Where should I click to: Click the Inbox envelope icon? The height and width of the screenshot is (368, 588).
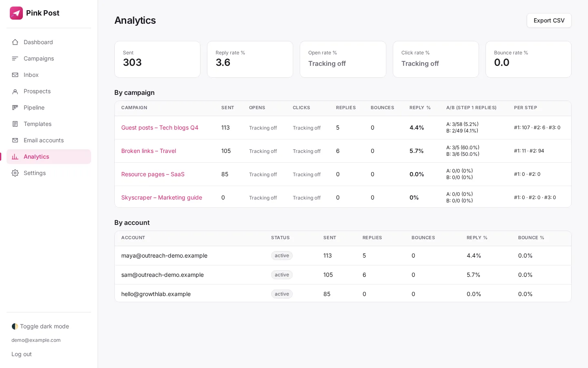[15, 75]
